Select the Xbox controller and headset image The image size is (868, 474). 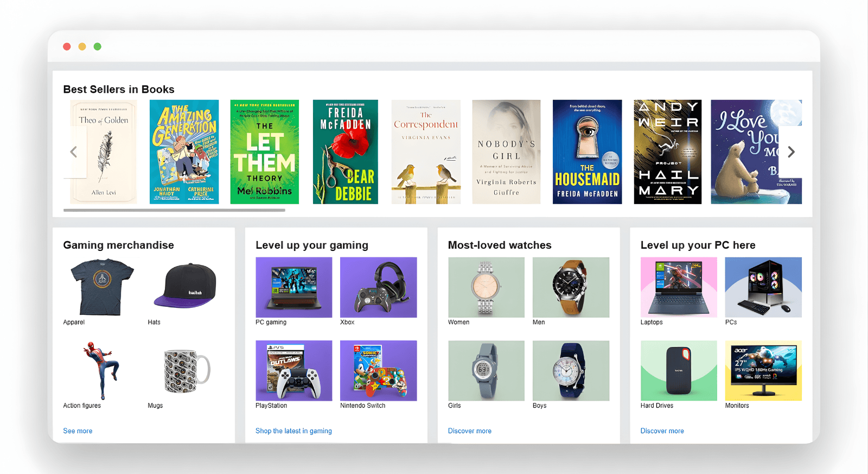(x=378, y=287)
